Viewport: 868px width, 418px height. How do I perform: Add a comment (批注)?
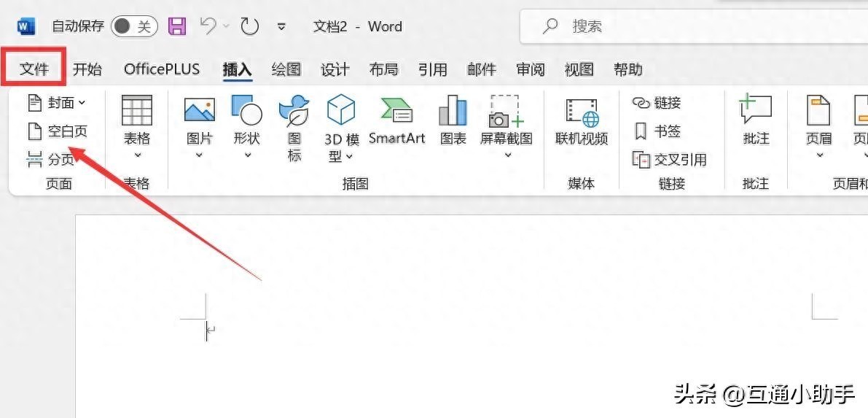tap(755, 122)
